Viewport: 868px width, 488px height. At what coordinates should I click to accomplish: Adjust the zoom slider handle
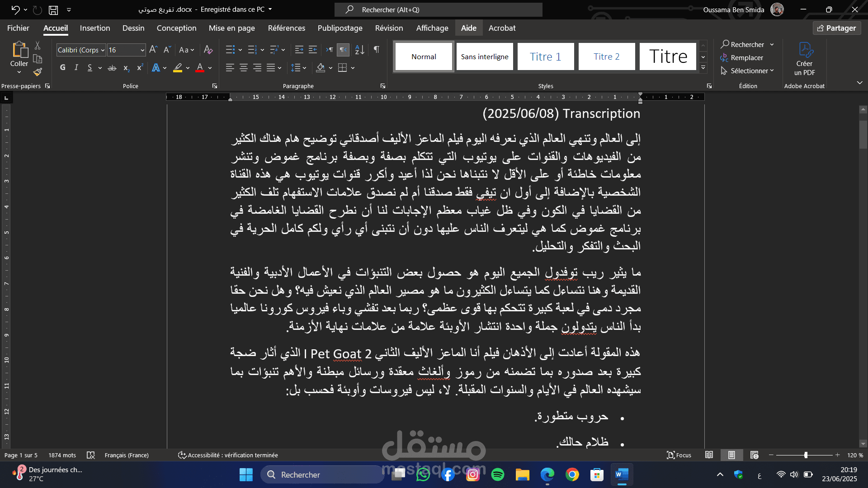pyautogui.click(x=806, y=455)
